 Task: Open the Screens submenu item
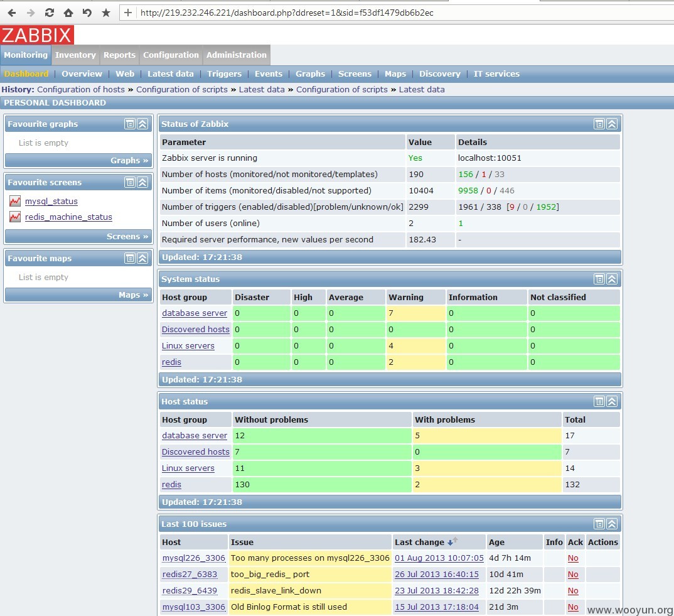point(355,73)
